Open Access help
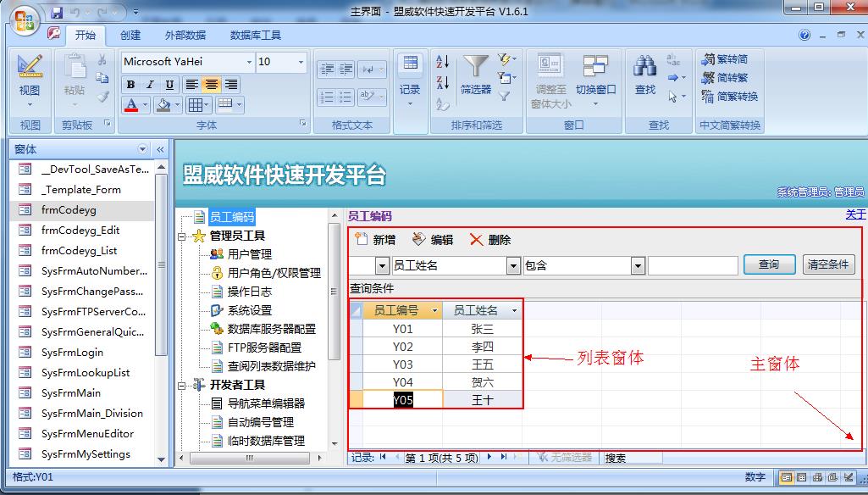This screenshot has height=495, width=868. (x=804, y=35)
